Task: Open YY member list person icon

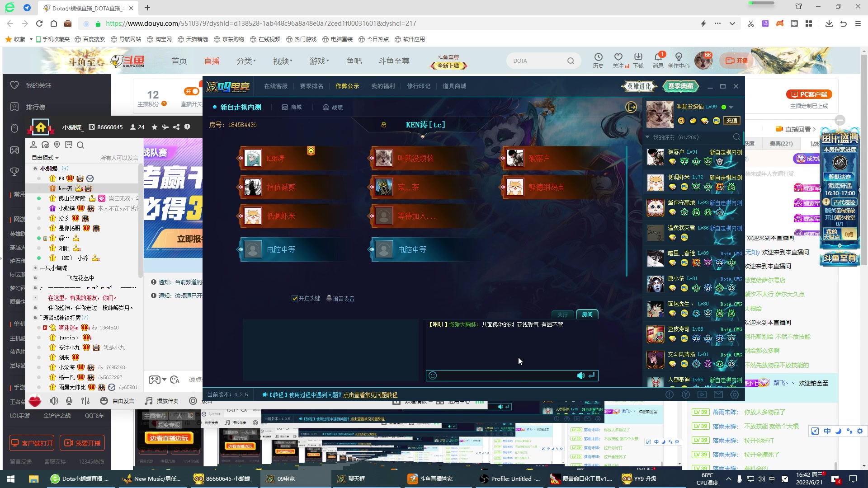Action: [33, 145]
